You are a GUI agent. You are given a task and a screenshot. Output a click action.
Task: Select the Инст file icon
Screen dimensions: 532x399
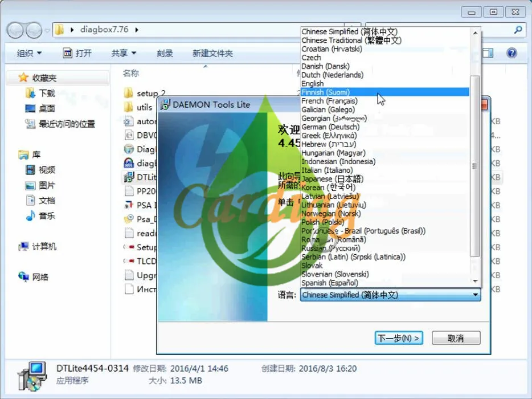[x=129, y=289]
